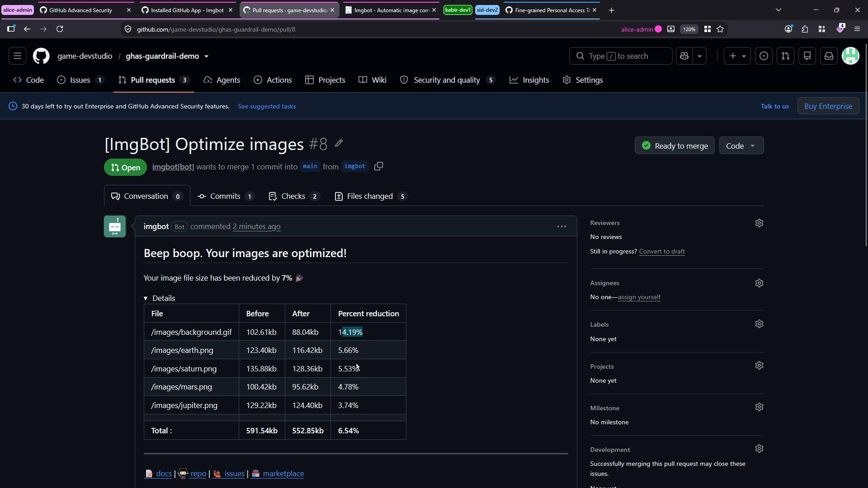
Task: Open the repositories shortcut icon in header
Action: [807, 56]
